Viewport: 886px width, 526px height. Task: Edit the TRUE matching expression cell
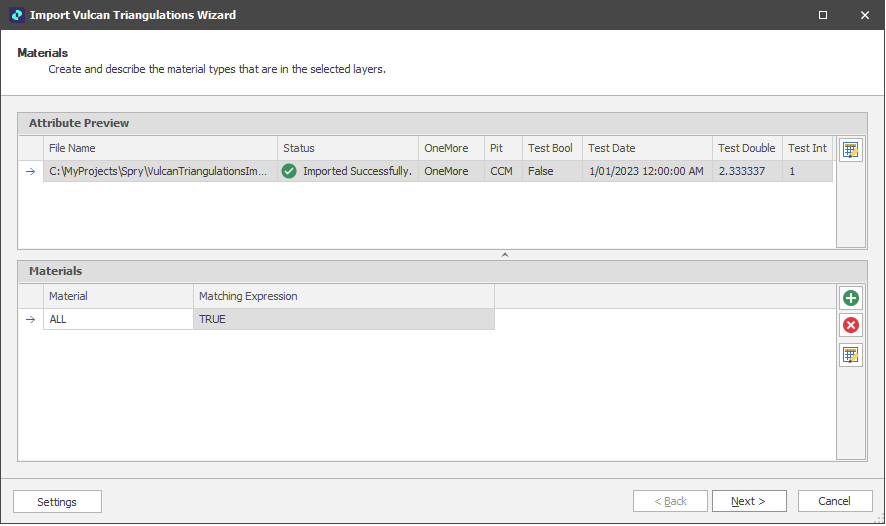[343, 319]
